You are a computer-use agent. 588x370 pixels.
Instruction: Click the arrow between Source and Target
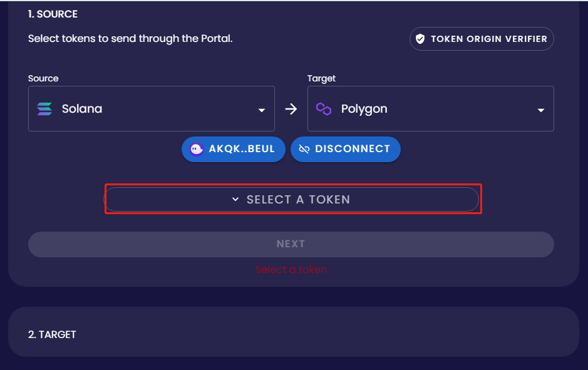pos(291,109)
